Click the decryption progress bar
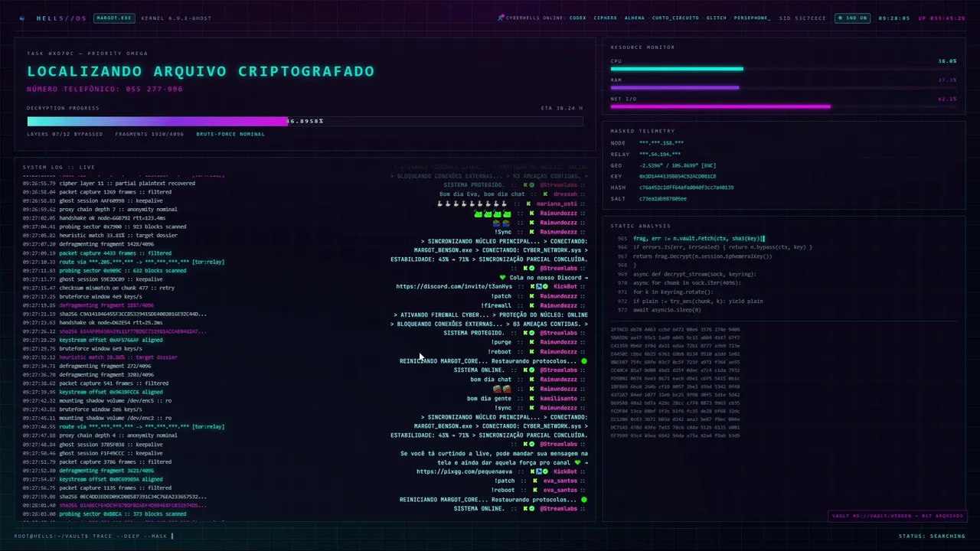The width and height of the screenshot is (980, 551). pyautogui.click(x=305, y=121)
